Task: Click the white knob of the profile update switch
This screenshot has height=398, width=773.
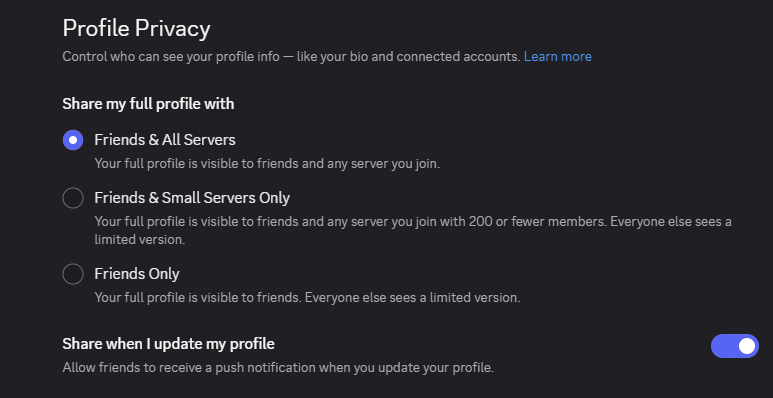Action: (x=747, y=346)
